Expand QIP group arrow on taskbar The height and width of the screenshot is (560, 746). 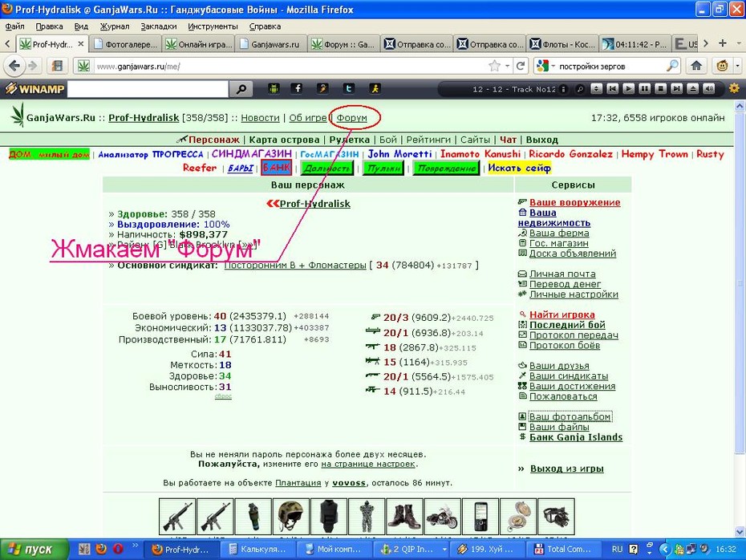(x=444, y=549)
